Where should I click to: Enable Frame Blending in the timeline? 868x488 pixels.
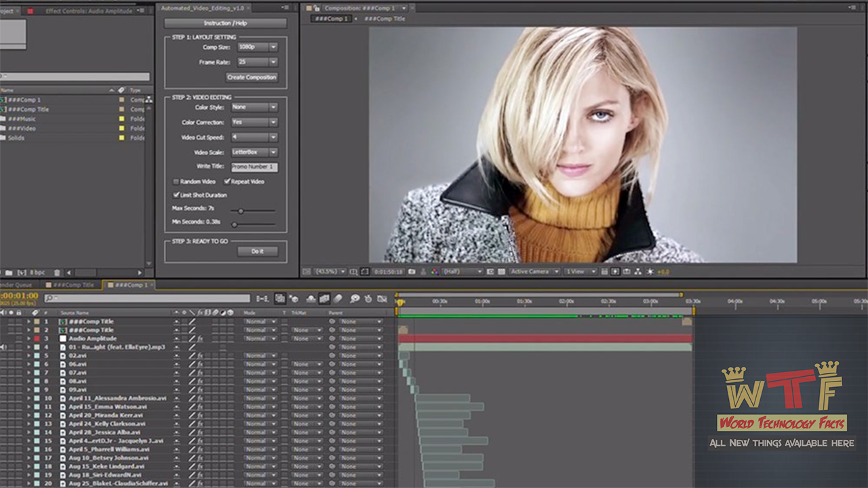pyautogui.click(x=311, y=298)
